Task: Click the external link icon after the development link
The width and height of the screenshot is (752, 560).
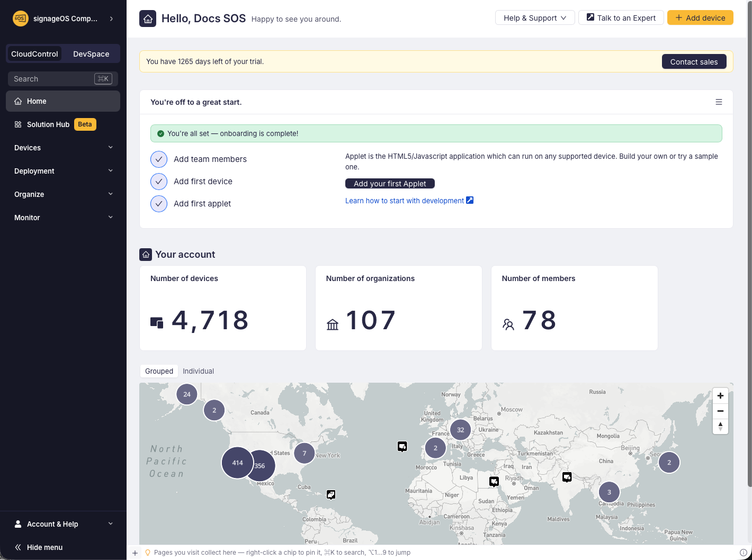Action: click(470, 200)
